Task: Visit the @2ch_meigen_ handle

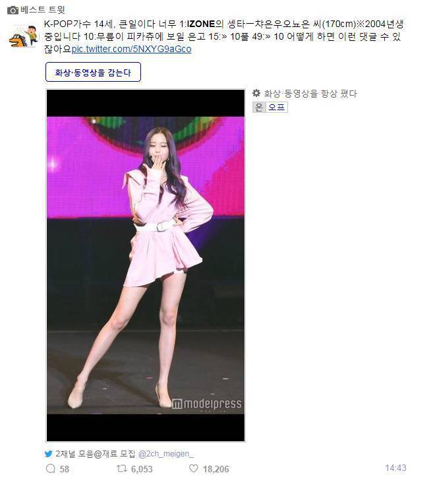Action: (x=165, y=454)
